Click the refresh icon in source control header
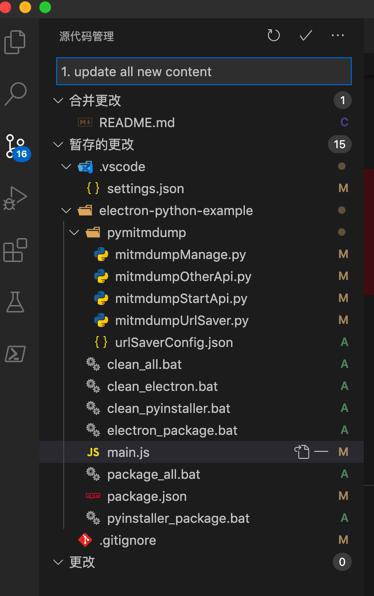374x596 pixels. click(x=273, y=36)
